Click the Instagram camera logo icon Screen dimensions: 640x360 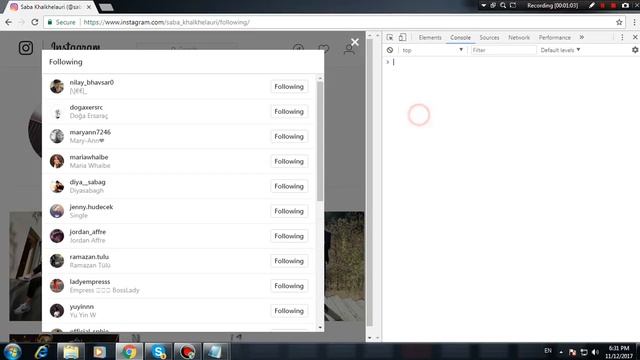pyautogui.click(x=26, y=48)
